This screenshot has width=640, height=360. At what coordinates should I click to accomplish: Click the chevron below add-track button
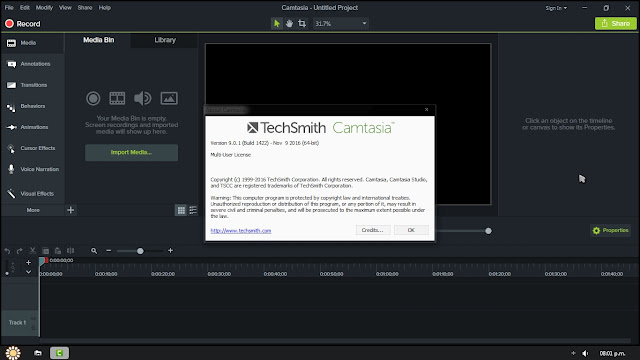tap(28, 272)
